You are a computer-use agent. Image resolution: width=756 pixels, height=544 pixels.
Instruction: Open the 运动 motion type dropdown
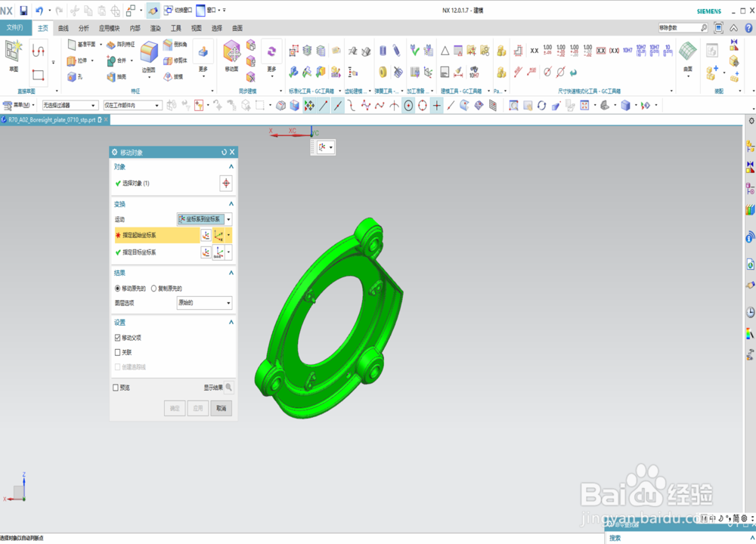(204, 219)
